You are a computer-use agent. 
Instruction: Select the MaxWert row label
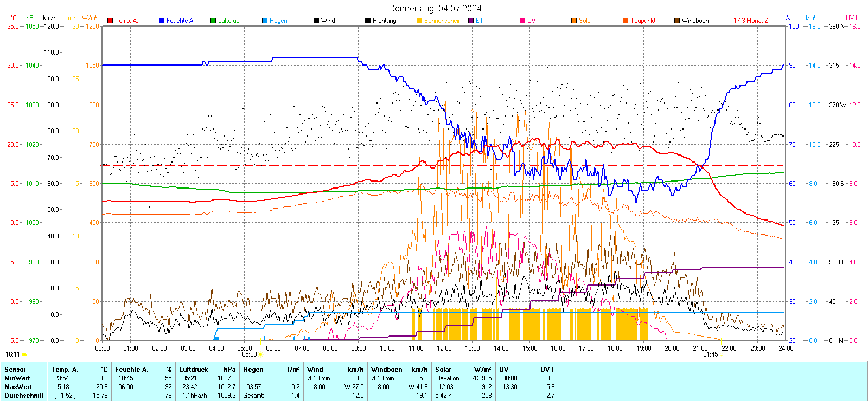pos(18,387)
